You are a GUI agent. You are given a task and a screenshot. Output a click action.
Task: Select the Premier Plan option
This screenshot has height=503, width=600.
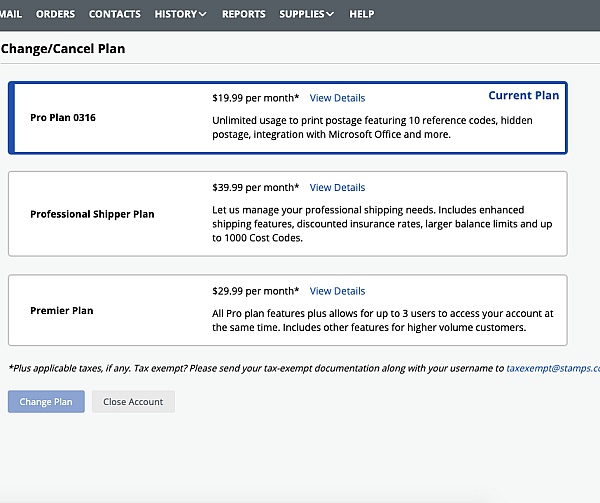coord(61,311)
